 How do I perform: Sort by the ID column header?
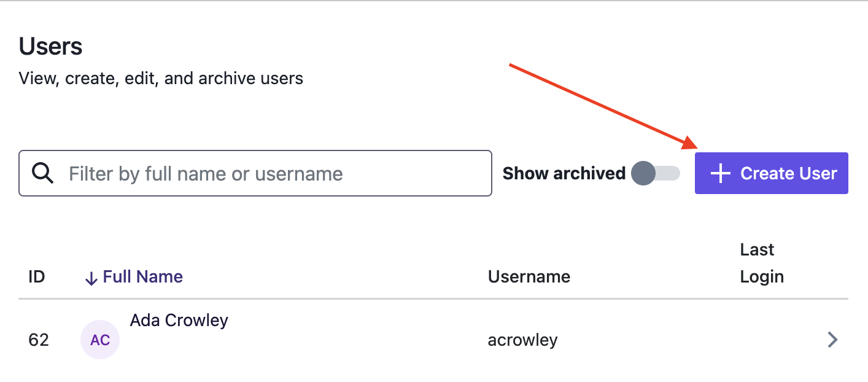click(37, 277)
